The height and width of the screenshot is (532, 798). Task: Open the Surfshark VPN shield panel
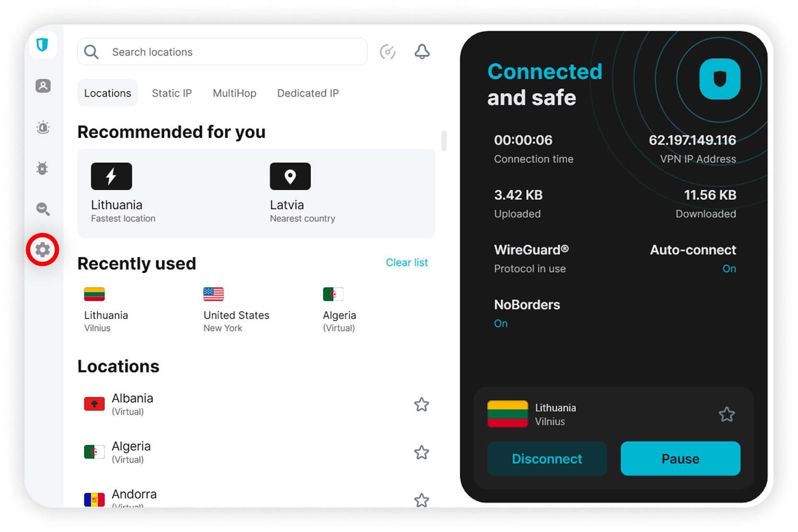(x=43, y=45)
